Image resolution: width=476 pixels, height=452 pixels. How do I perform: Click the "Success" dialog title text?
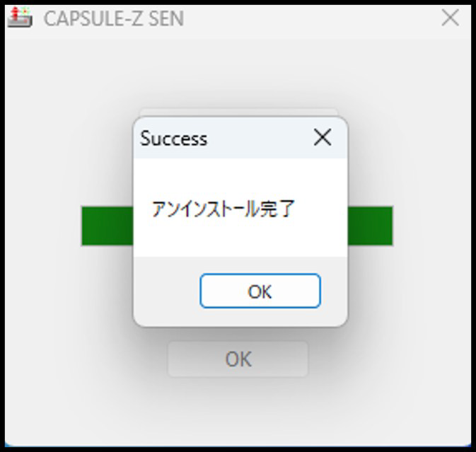(174, 138)
